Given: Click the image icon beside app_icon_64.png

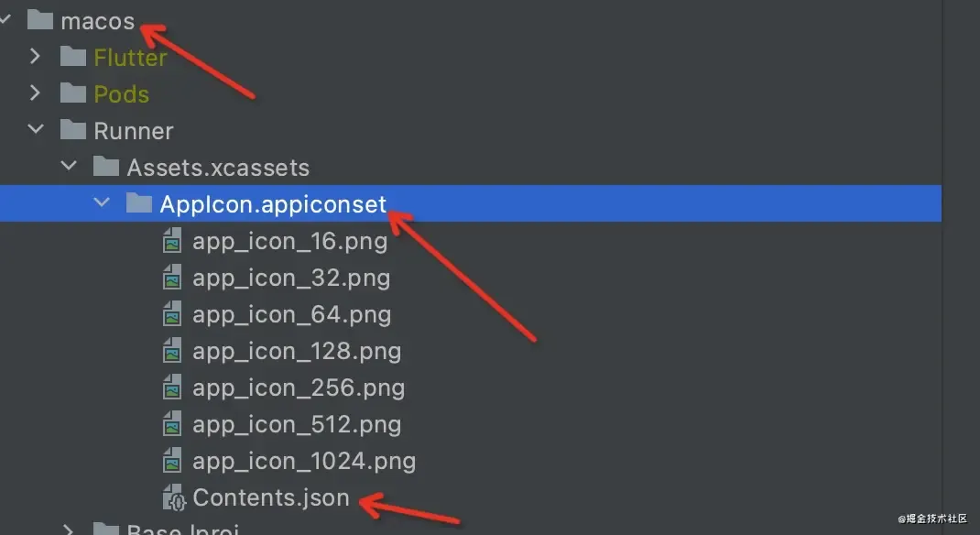Looking at the screenshot, I should click(x=171, y=315).
